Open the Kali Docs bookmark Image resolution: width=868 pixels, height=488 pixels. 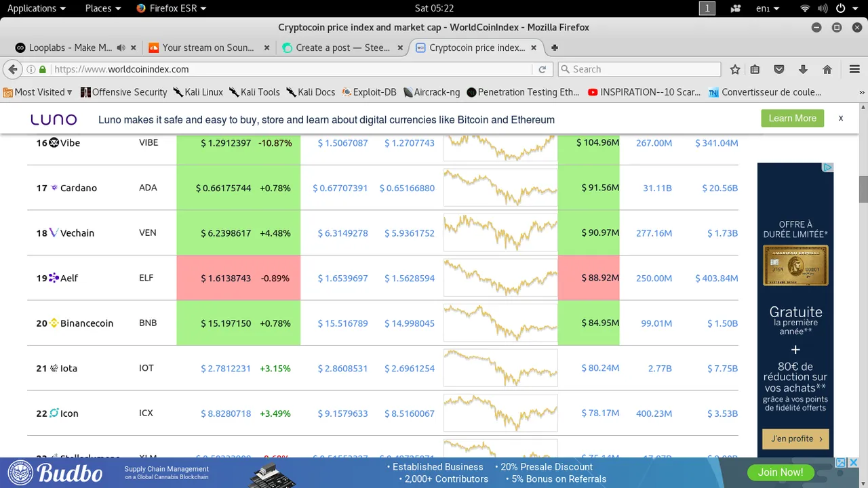tap(311, 92)
